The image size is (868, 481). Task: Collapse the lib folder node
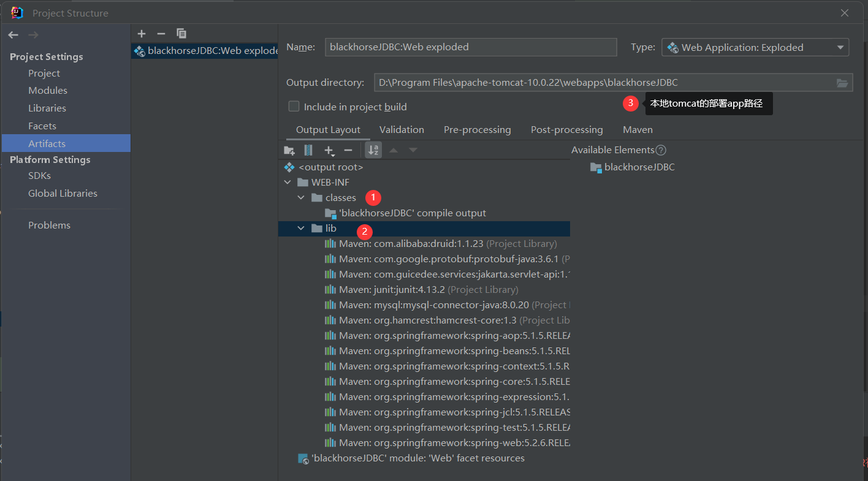(301, 228)
